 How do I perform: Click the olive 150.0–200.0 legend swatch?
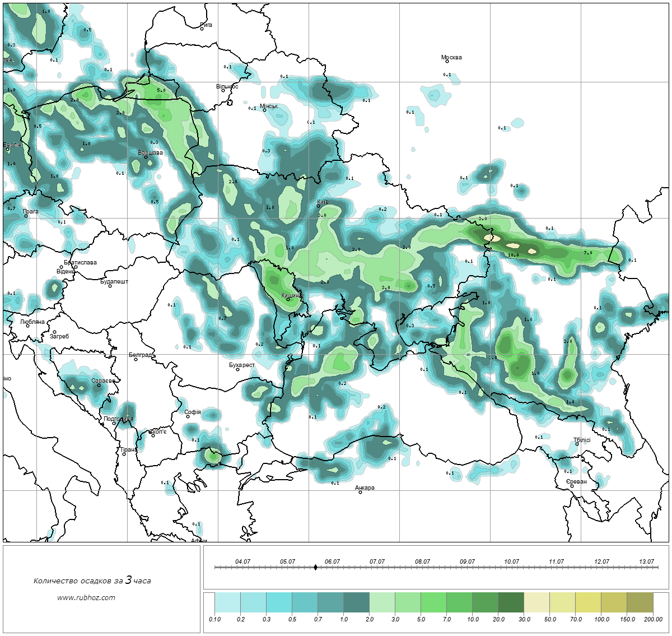coord(640,603)
